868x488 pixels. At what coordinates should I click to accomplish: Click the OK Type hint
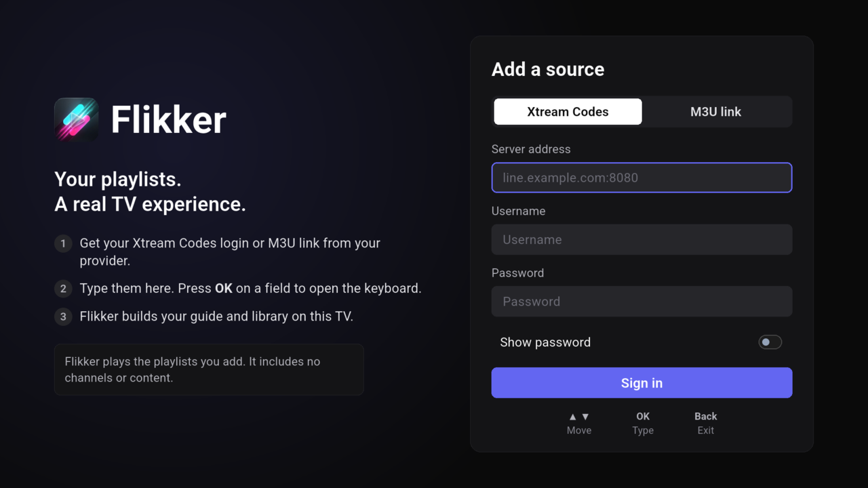(643, 423)
